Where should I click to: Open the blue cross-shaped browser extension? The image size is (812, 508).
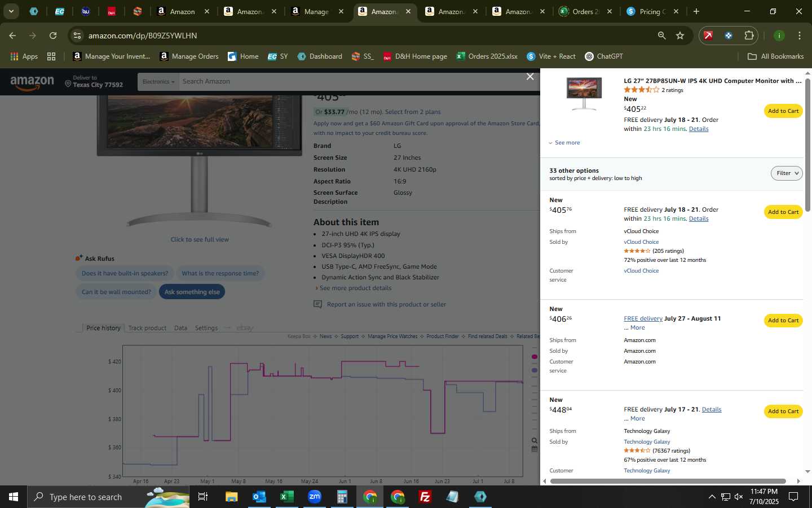click(729, 36)
